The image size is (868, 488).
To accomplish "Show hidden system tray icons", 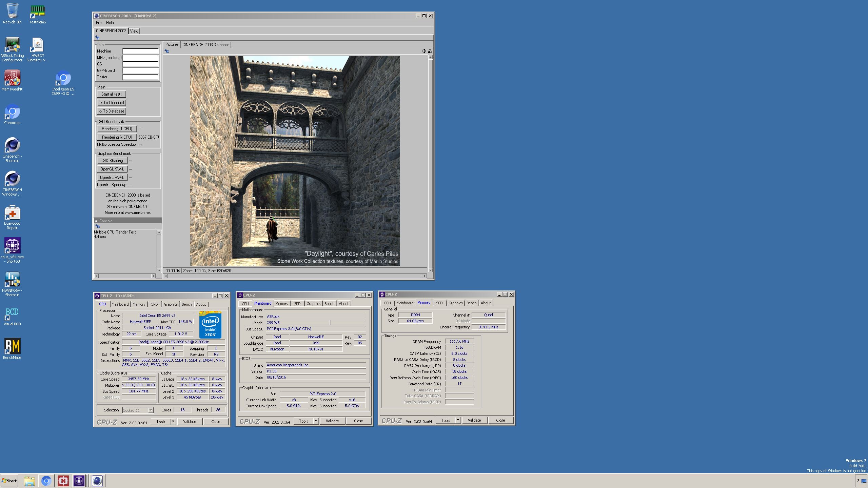I will pos(858,481).
